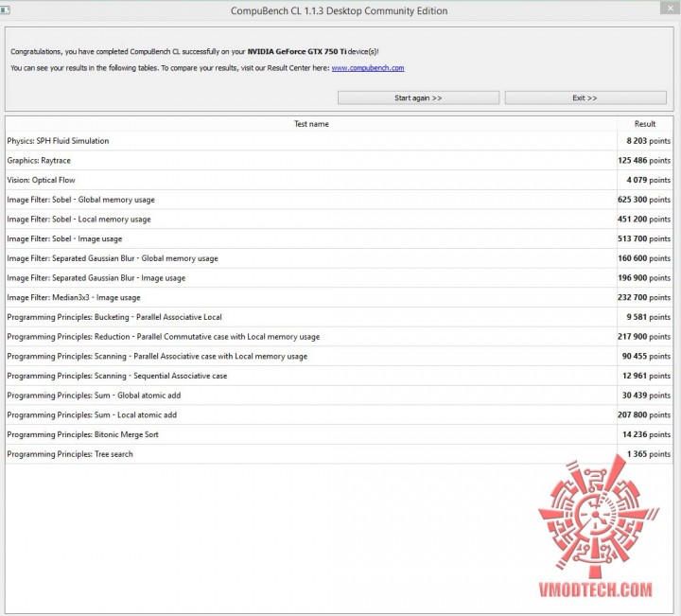Click the 232 700 points result

point(644,297)
